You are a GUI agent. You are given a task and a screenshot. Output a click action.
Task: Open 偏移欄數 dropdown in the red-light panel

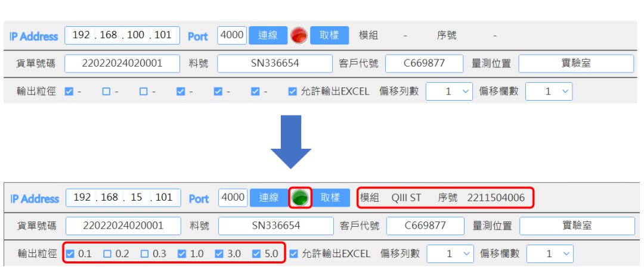pyautogui.click(x=549, y=92)
